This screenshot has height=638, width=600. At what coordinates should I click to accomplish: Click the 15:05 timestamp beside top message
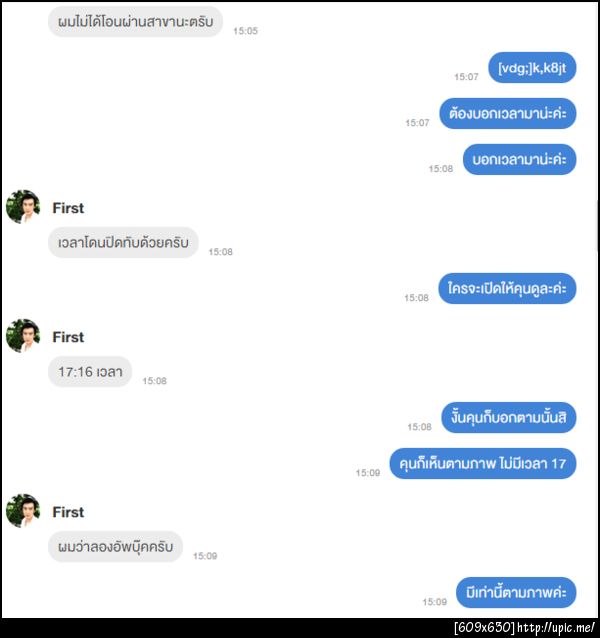pos(245,31)
